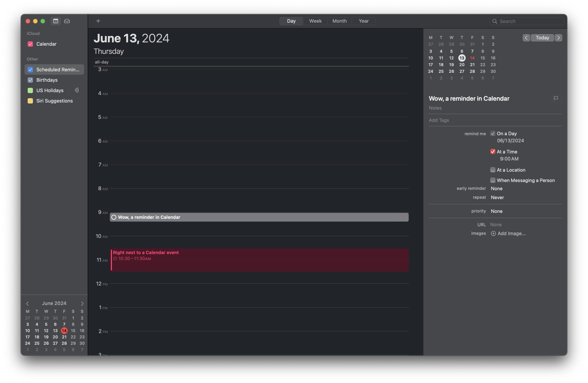Click the Today button navigation

542,38
